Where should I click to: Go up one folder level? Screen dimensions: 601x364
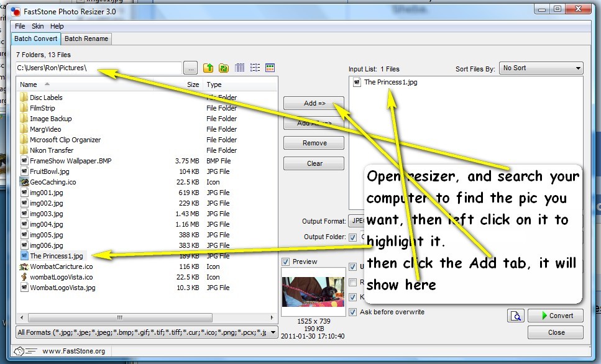coord(209,68)
